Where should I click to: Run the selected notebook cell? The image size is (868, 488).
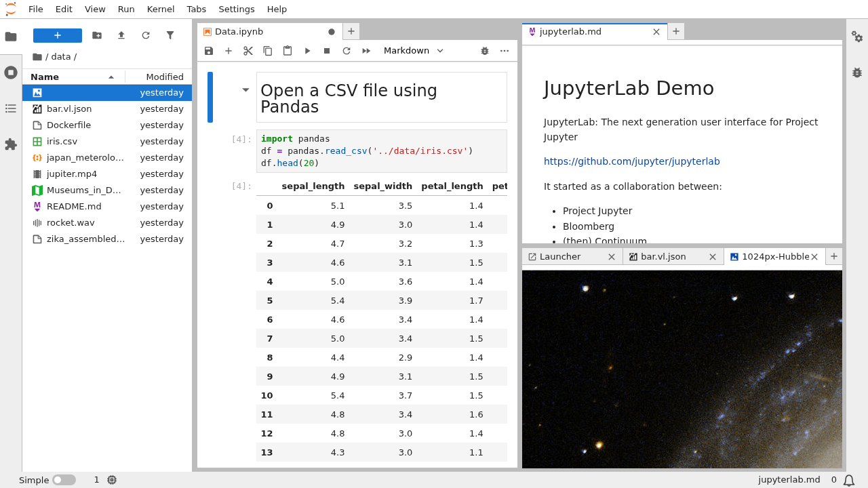click(x=307, y=50)
